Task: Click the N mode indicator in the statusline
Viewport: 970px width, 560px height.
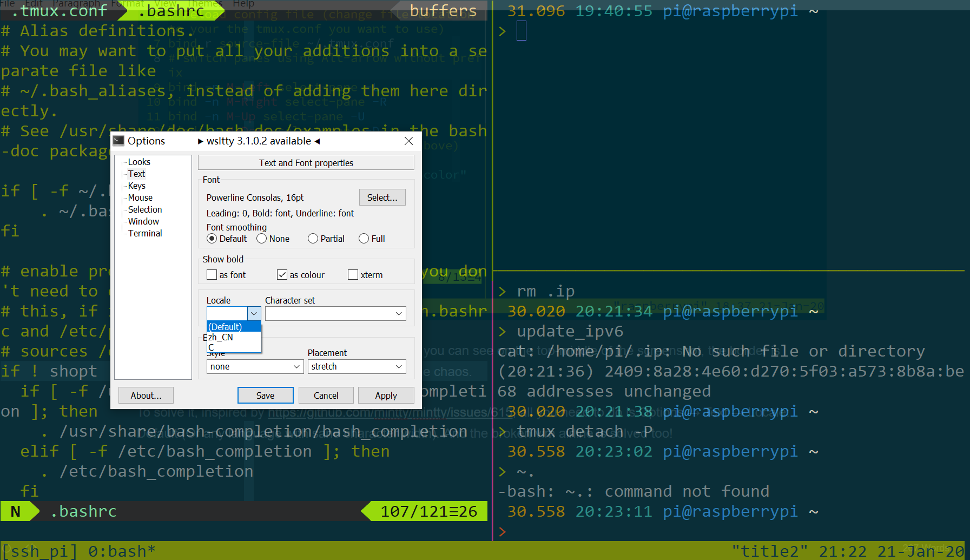Action: tap(16, 511)
